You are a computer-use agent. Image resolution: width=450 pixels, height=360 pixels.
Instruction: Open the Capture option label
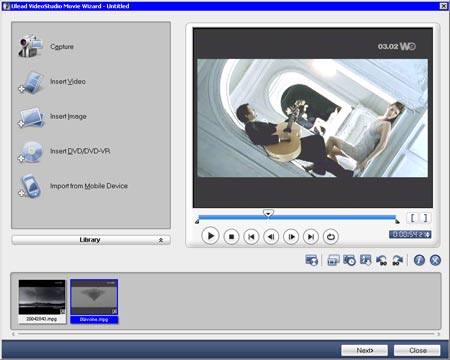tap(62, 47)
